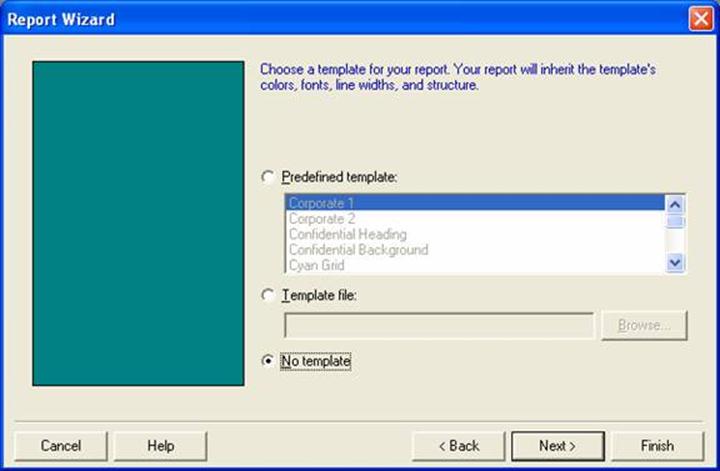720x471 pixels.
Task: Close the Report Wizard window
Action: [x=701, y=19]
